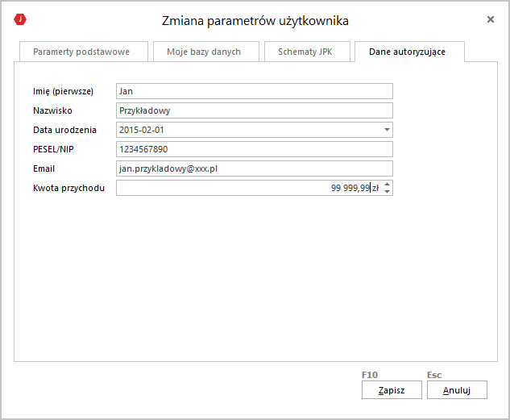Decrease Kwota przychodu with the down arrow
Screen dimensions: 510x420
pos(388,192)
